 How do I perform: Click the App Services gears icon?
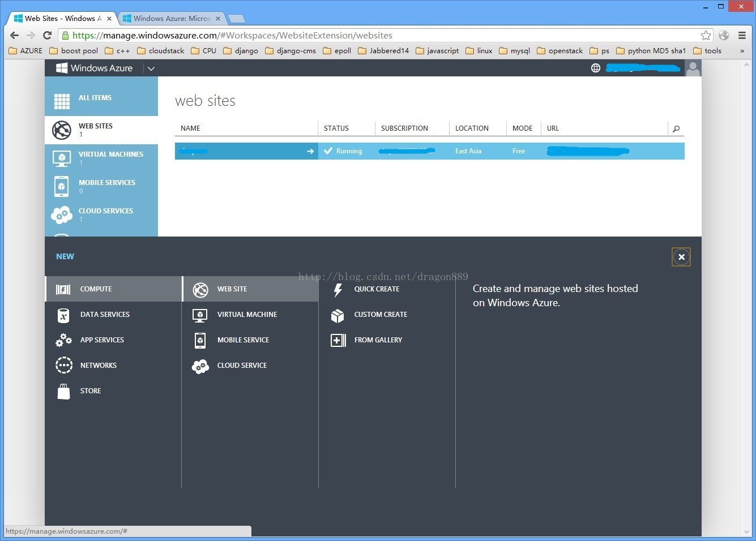(63, 340)
